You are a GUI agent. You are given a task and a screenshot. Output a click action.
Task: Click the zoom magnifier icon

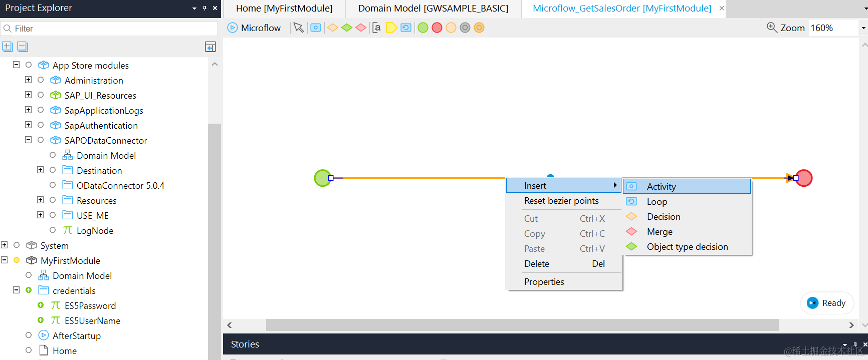click(x=772, y=28)
